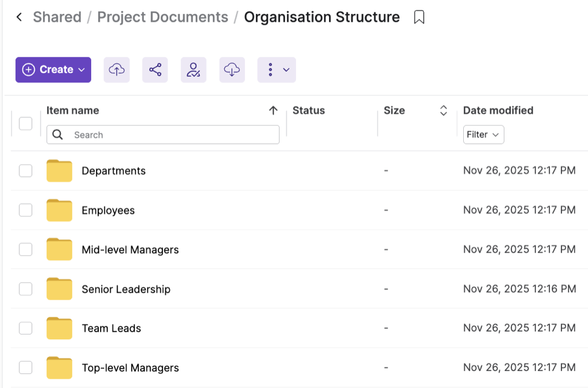Navigate to Project Documents breadcrumb
Screen dimensions: 588x388
click(x=162, y=18)
